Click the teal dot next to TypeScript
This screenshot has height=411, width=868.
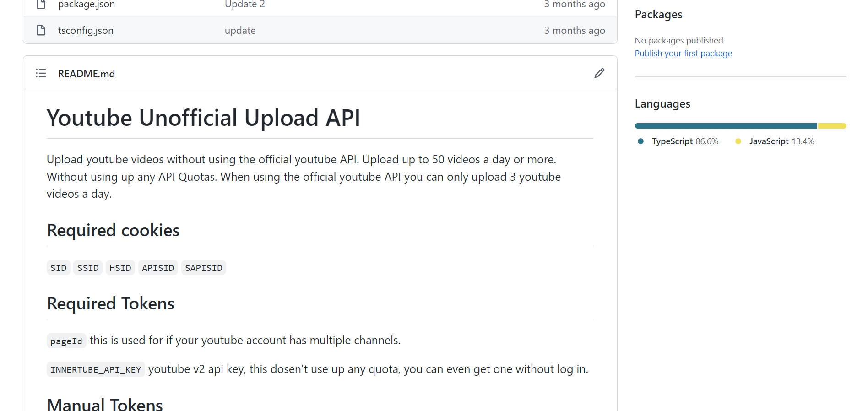pyautogui.click(x=641, y=141)
